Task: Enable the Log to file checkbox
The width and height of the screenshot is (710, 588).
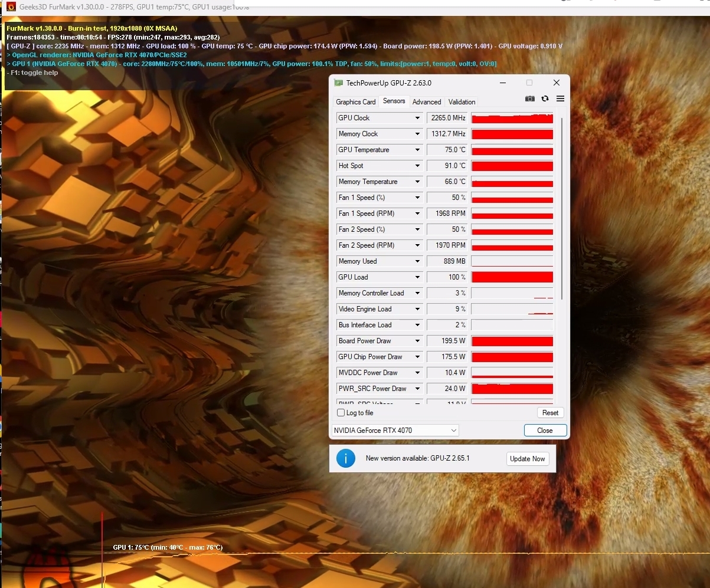Action: (x=341, y=413)
